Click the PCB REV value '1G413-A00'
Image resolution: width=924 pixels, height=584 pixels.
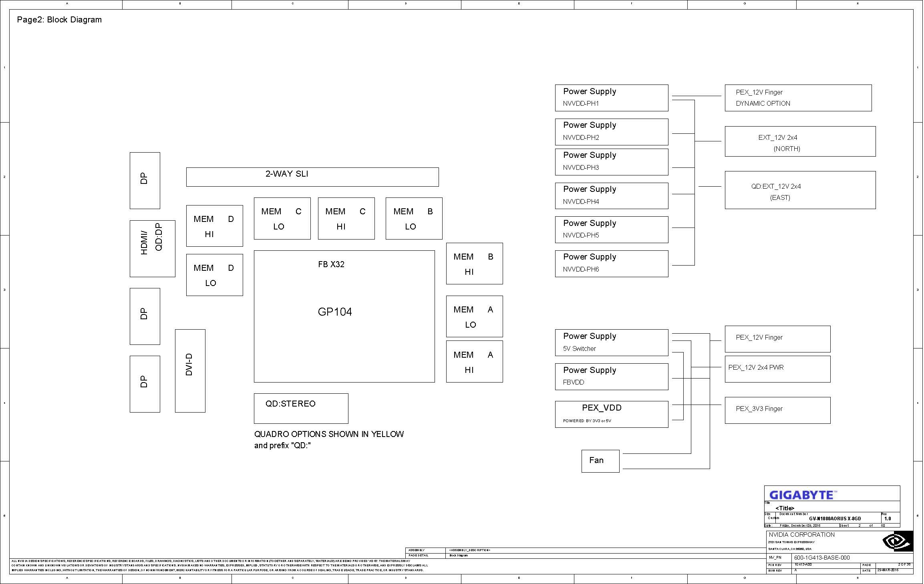tap(803, 564)
